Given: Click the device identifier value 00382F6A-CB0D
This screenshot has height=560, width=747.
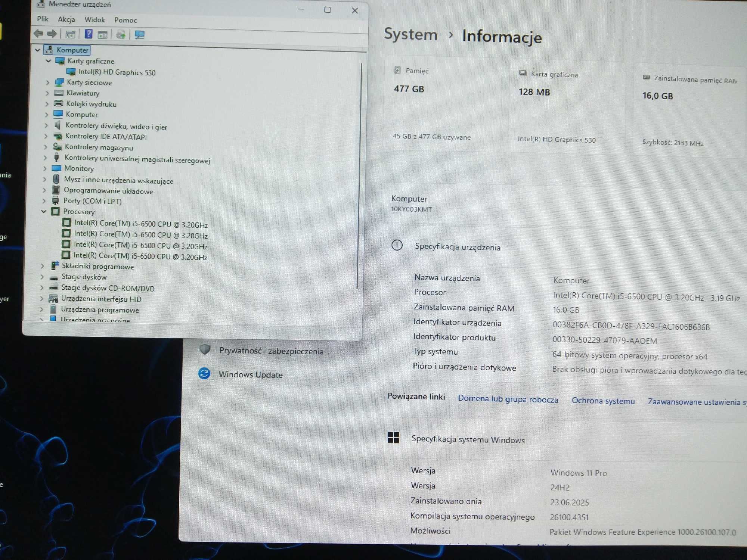Looking at the screenshot, I should (x=631, y=326).
